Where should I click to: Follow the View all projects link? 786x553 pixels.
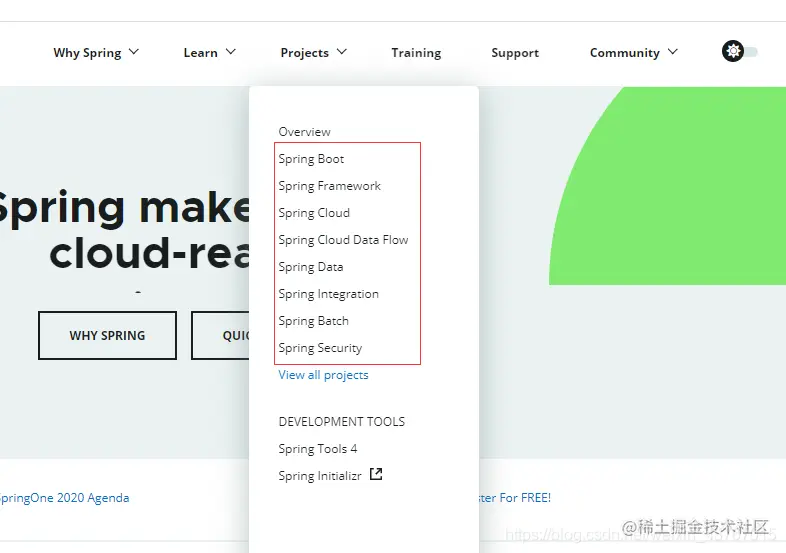pos(323,375)
